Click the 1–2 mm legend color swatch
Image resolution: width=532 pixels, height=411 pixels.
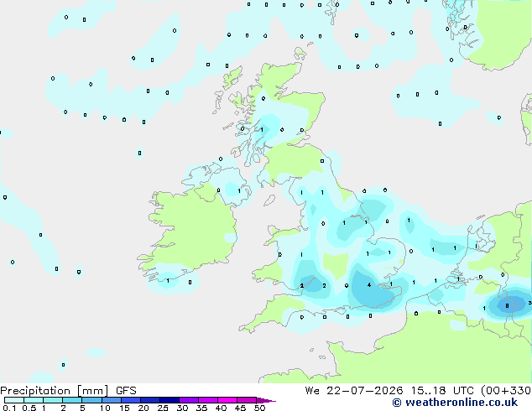pos(53,400)
